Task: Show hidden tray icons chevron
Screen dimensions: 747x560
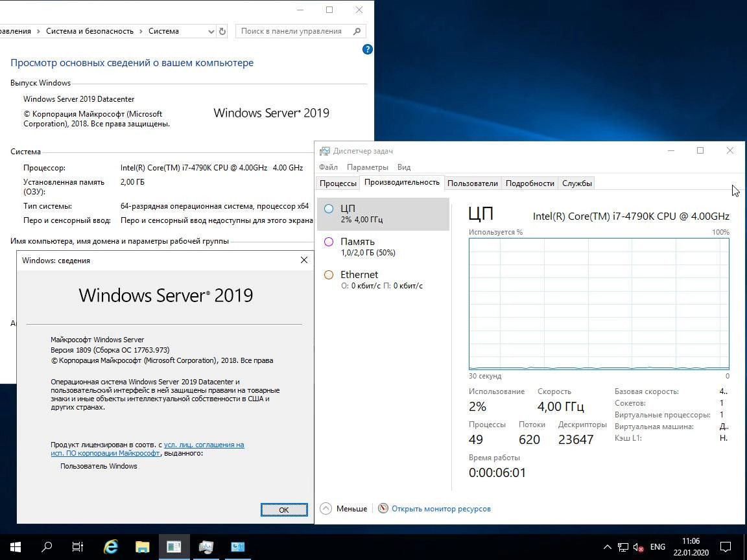Action: [x=607, y=546]
